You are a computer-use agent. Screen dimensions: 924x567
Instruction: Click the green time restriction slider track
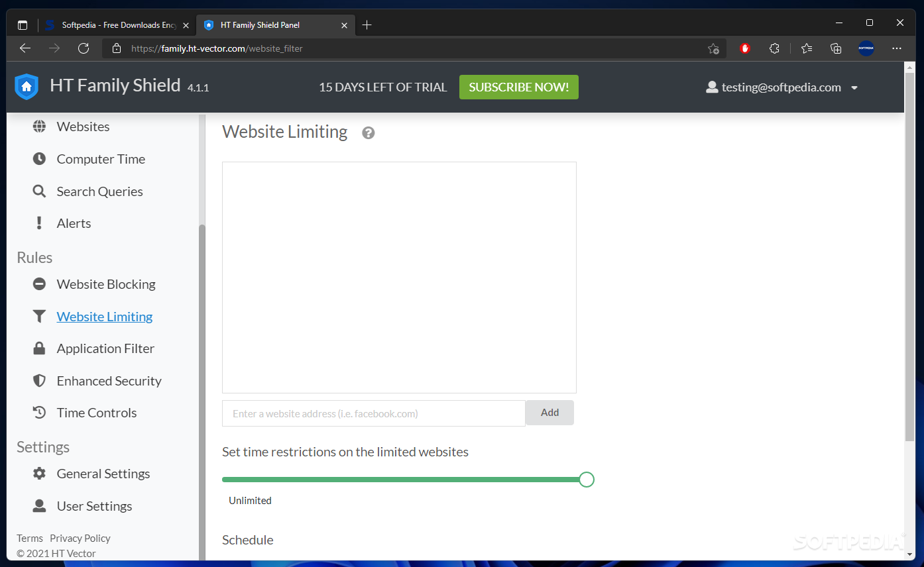tap(401, 480)
